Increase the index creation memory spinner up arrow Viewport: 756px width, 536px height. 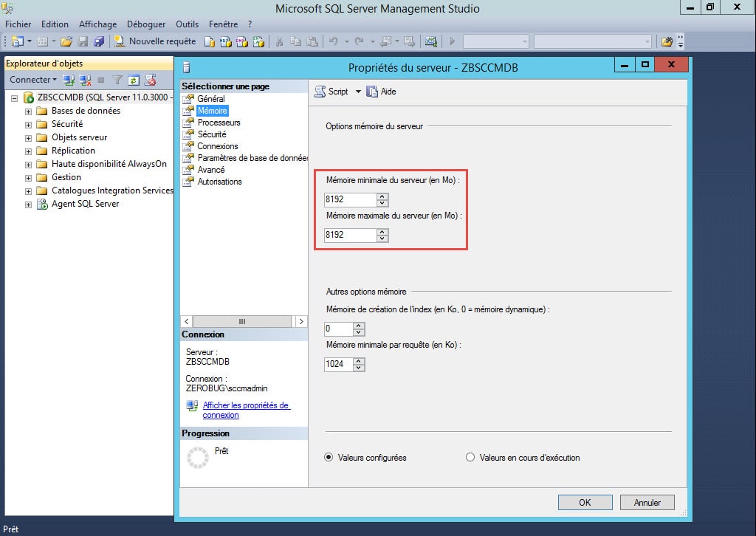click(359, 326)
